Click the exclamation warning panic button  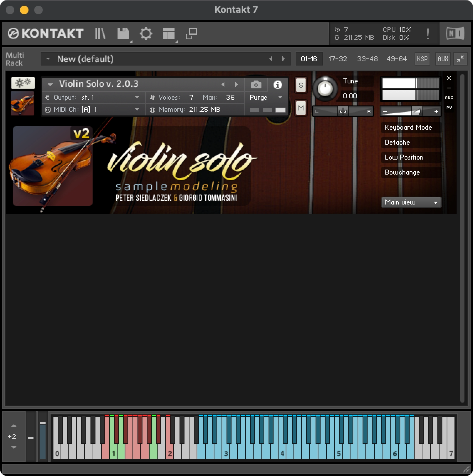[x=427, y=33]
